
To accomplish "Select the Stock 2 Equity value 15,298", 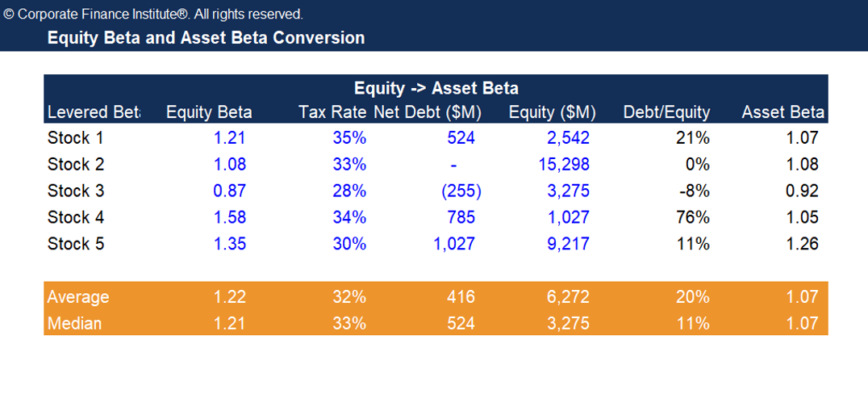I will click(563, 165).
